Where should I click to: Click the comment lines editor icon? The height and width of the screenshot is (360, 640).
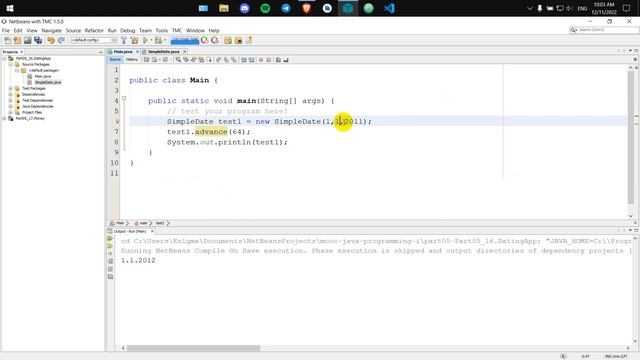coord(278,60)
